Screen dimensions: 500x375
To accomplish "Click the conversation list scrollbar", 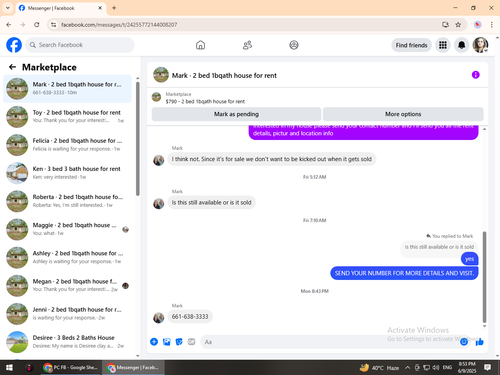I will (x=138, y=138).
